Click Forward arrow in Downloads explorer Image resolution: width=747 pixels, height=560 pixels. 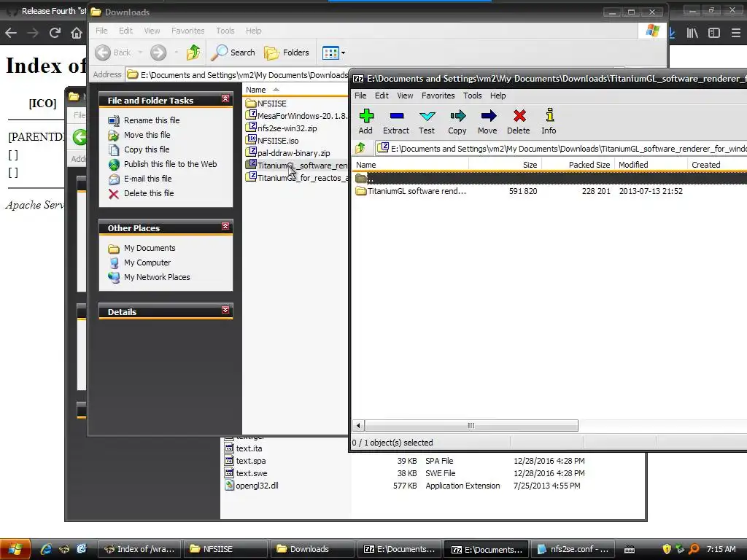pyautogui.click(x=158, y=52)
